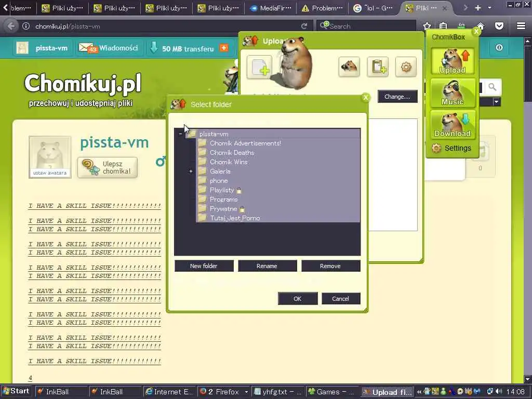Click the orange plus add transfer icon
This screenshot has height=399, width=532.
223,48
